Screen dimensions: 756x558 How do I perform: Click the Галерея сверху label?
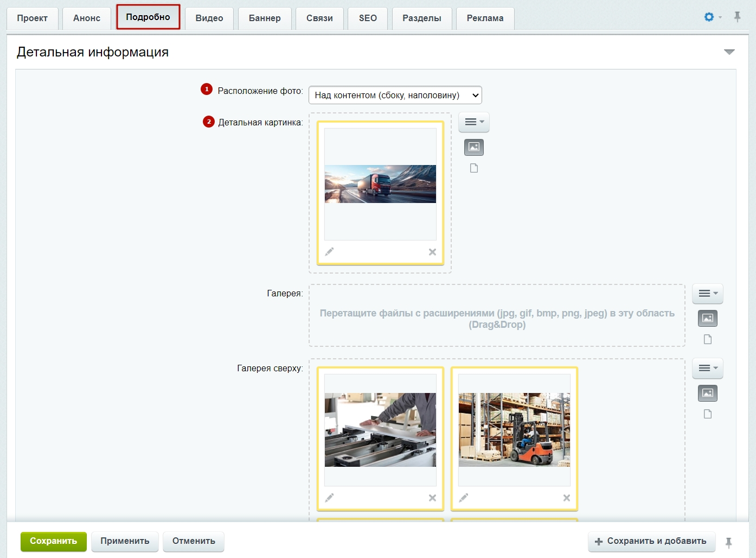270,368
